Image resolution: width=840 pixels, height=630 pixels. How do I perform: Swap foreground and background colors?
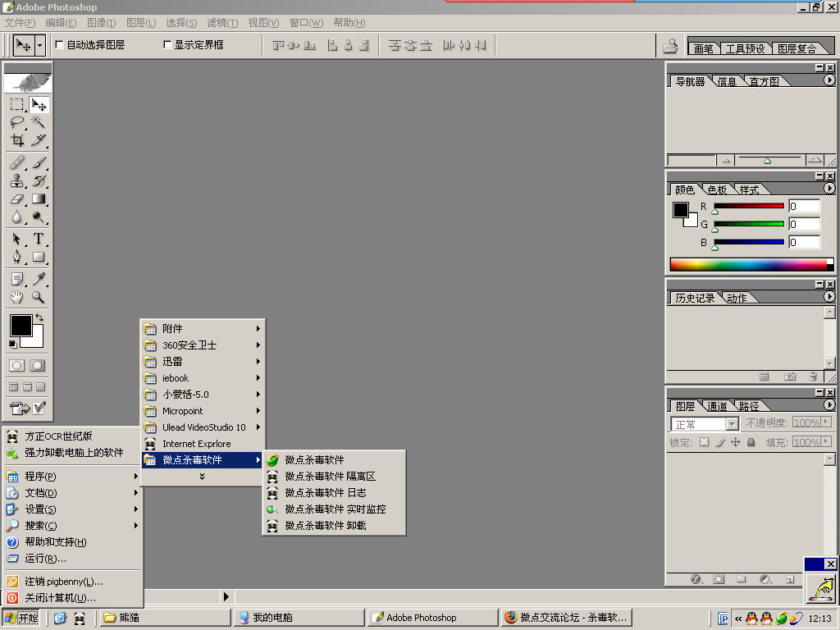(x=39, y=317)
